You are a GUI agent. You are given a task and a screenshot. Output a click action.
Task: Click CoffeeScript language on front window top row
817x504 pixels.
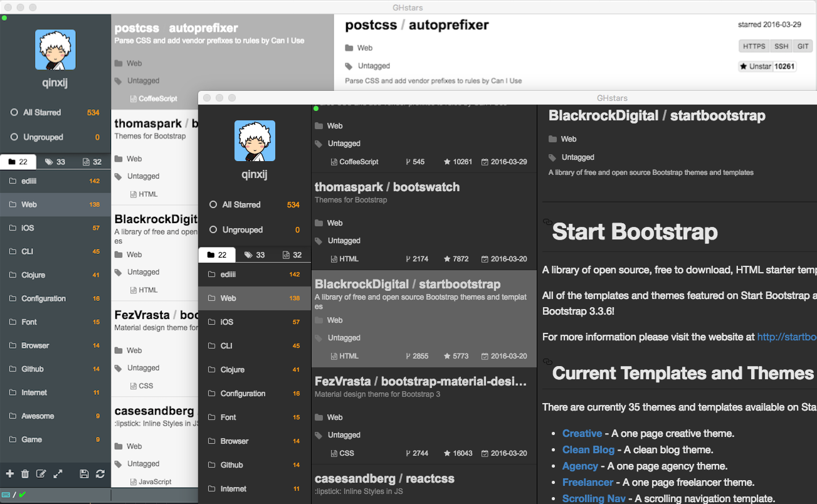click(x=354, y=162)
